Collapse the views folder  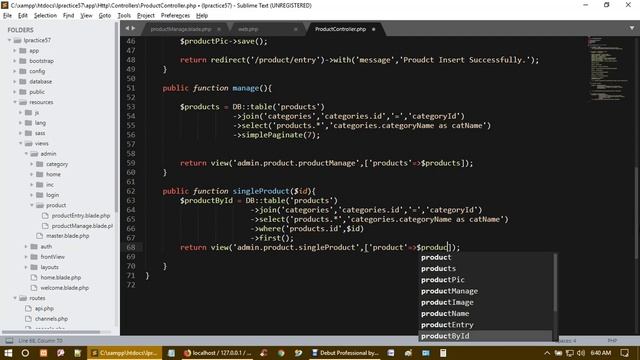(x=20, y=143)
